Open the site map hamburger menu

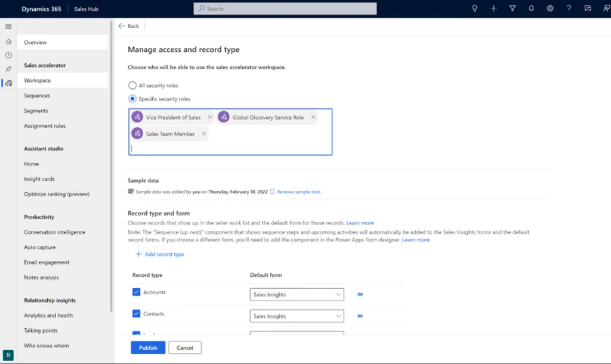(8, 26)
